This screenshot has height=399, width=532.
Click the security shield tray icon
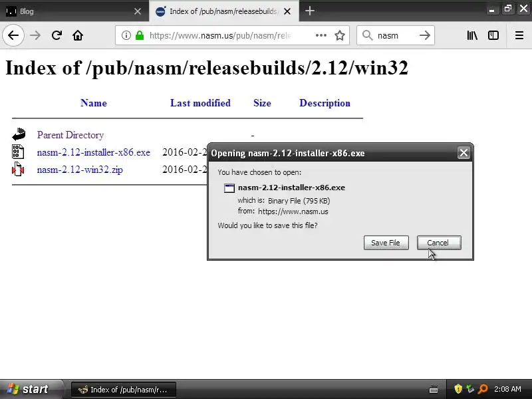[458, 389]
